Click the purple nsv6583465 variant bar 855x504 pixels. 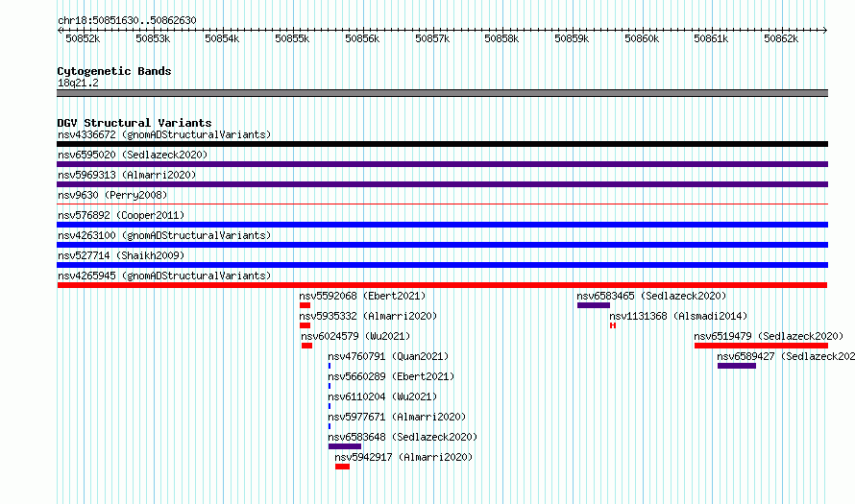pyautogui.click(x=594, y=305)
